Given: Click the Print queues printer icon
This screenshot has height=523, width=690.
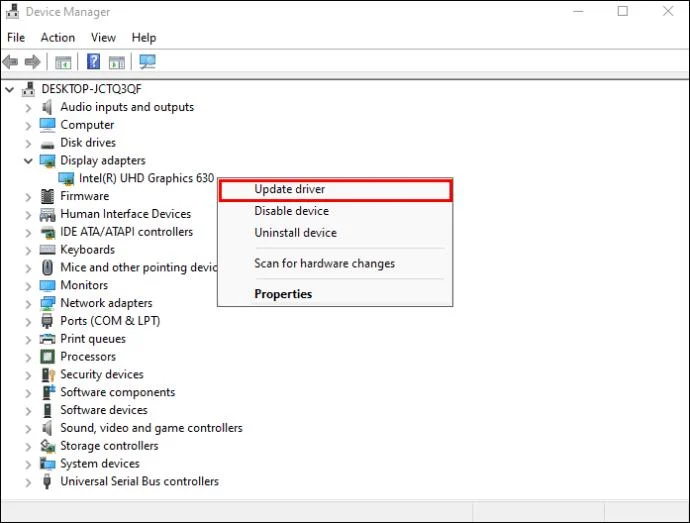Looking at the screenshot, I should coord(47,339).
